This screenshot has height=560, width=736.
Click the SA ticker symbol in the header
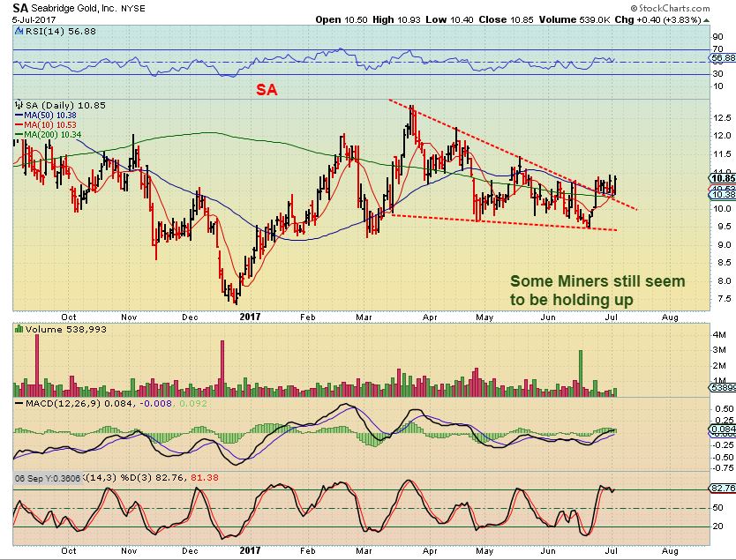pyautogui.click(x=20, y=8)
